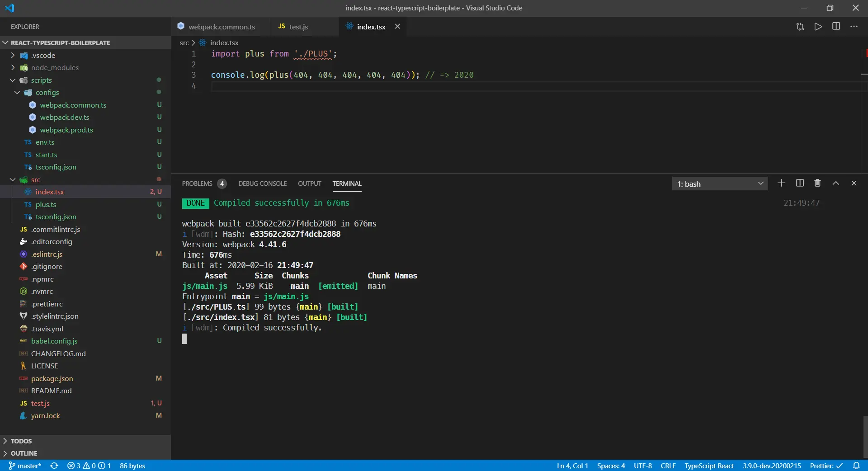
Task: Close the terminal panel
Action: [854, 183]
